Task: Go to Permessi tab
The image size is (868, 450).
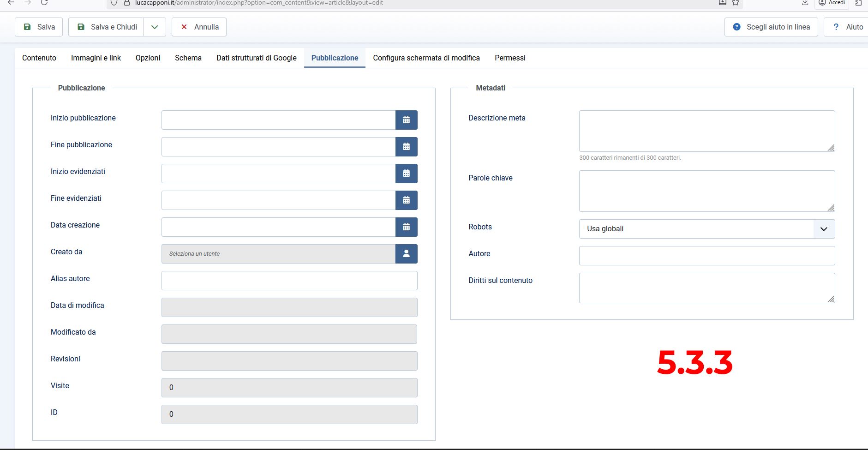Action: click(x=510, y=58)
